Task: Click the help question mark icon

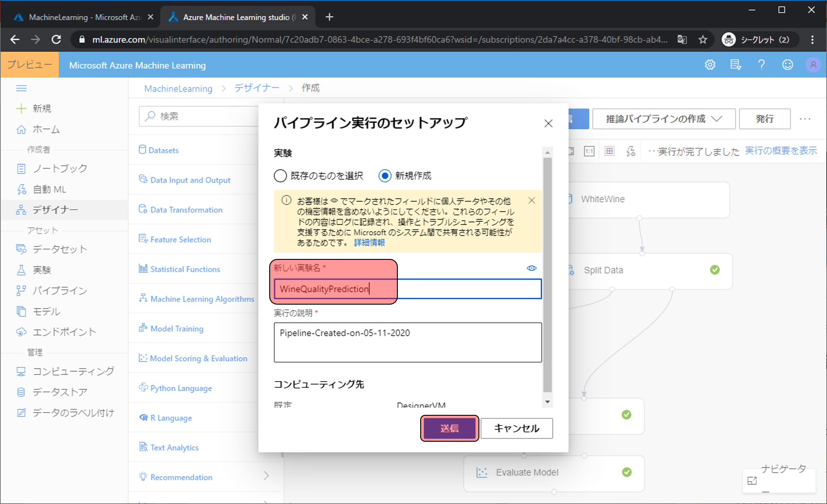Action: tap(761, 65)
